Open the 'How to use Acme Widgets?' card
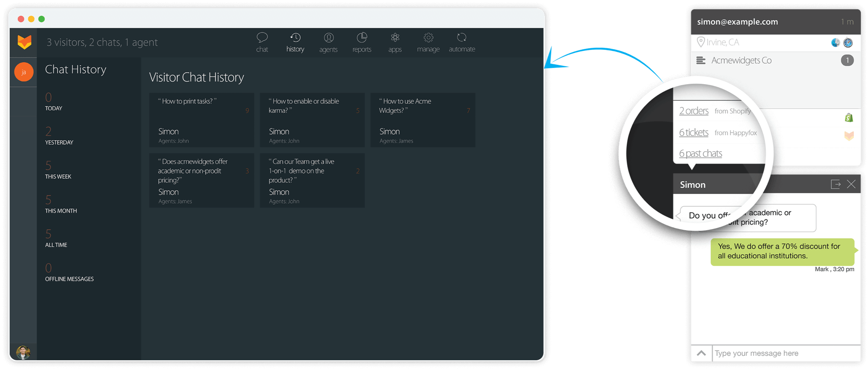Viewport: 868px width, 369px height. (x=423, y=120)
